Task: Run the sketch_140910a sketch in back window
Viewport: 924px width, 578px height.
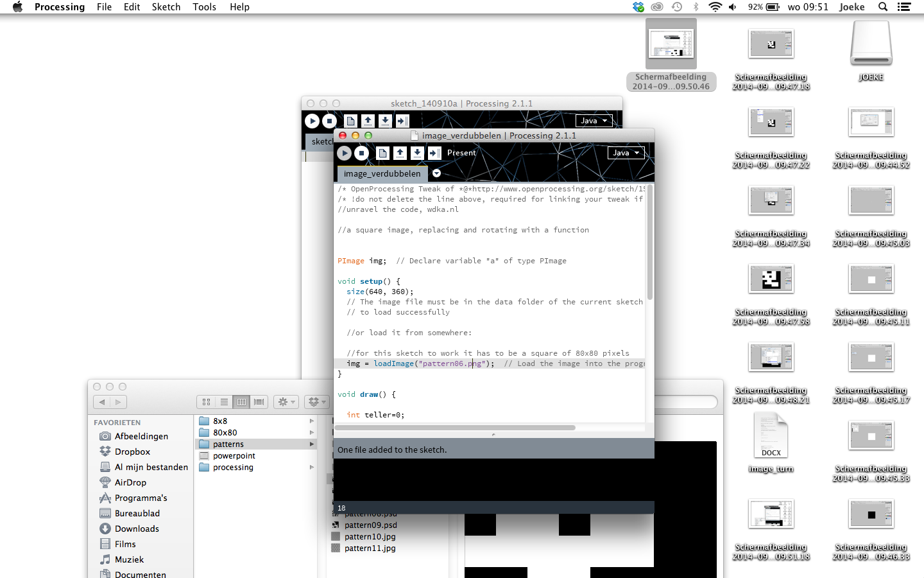Action: 312,121
